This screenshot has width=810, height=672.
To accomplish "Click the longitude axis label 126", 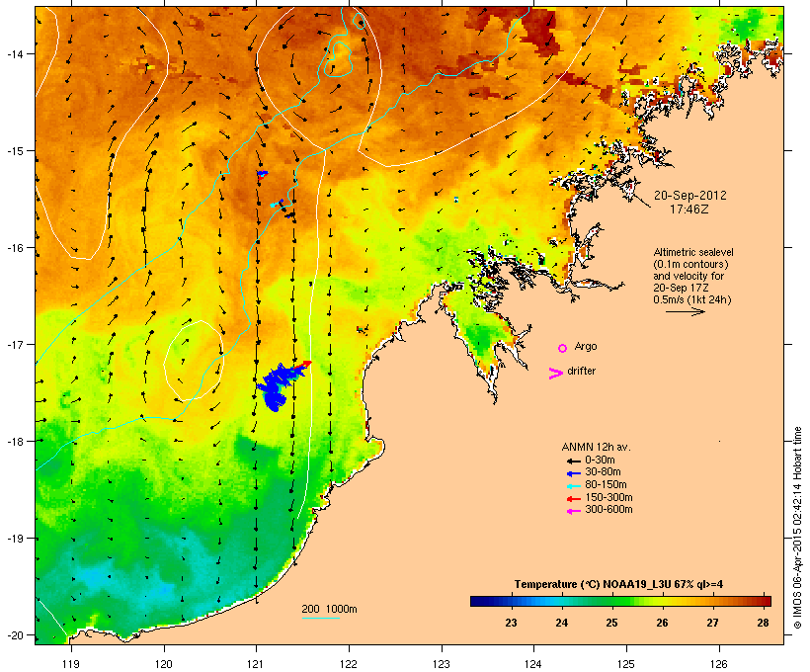I will click(x=718, y=664).
